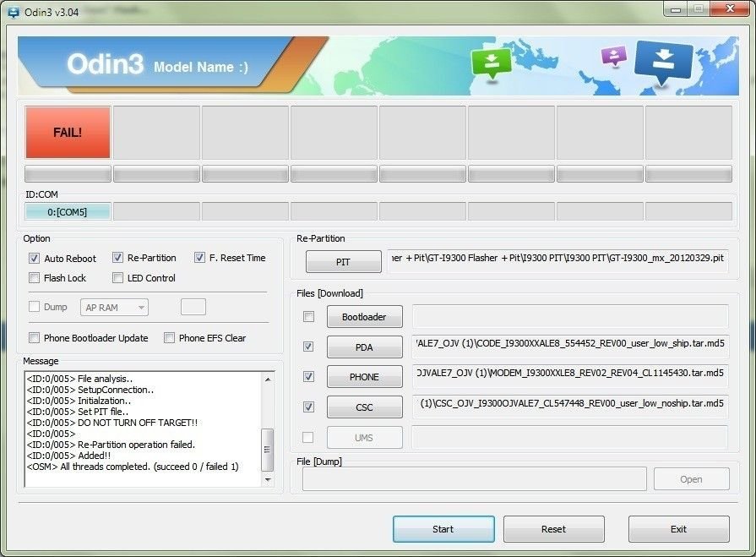Click the large blue download icon in banner
The height and width of the screenshot is (557, 756).
coord(663,62)
